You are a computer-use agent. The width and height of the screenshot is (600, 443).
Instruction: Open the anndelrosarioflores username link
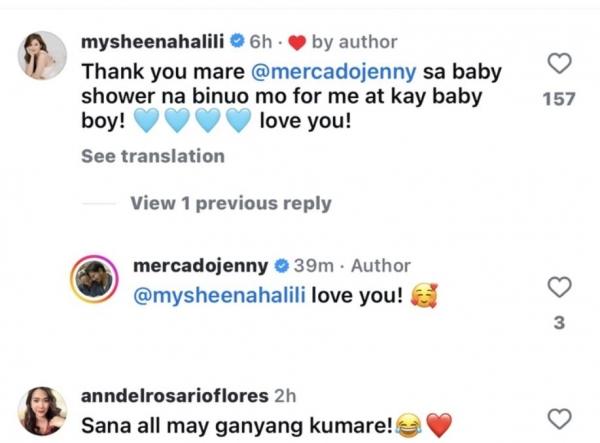point(174,396)
